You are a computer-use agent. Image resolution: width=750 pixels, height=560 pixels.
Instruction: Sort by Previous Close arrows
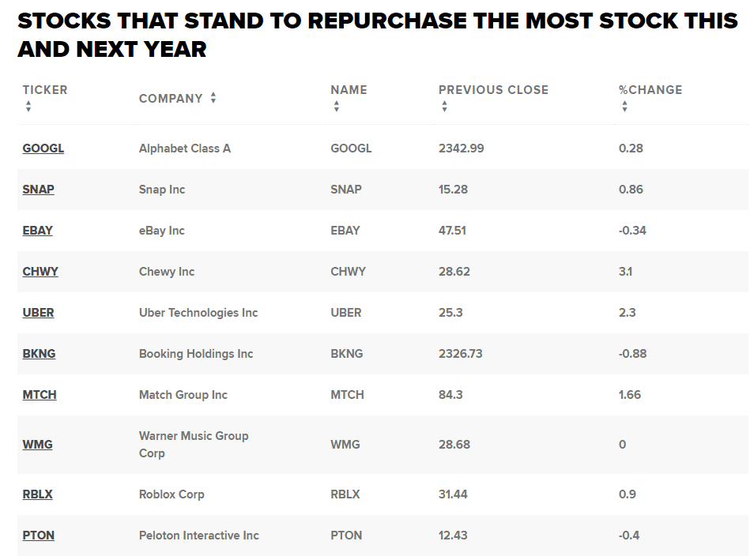tap(444, 107)
